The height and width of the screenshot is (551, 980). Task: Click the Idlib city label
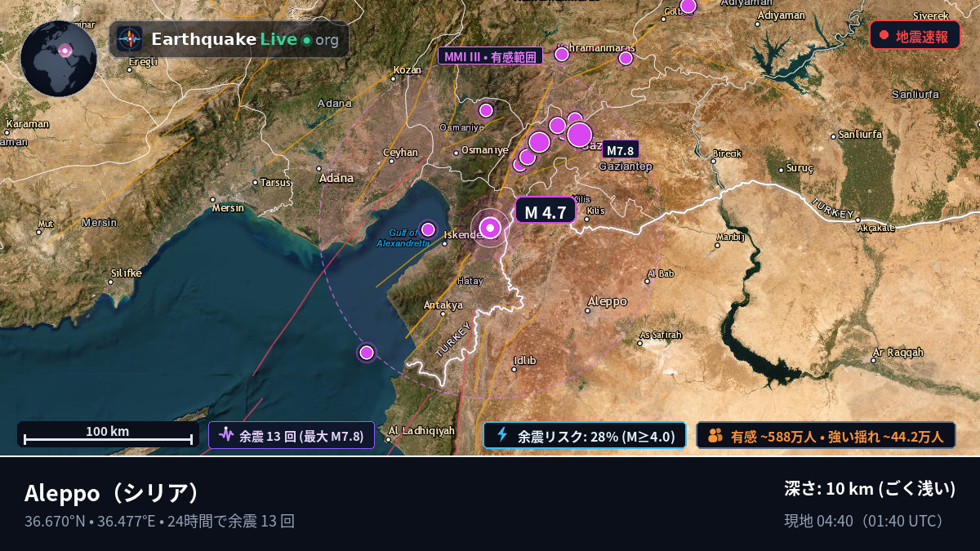[525, 360]
